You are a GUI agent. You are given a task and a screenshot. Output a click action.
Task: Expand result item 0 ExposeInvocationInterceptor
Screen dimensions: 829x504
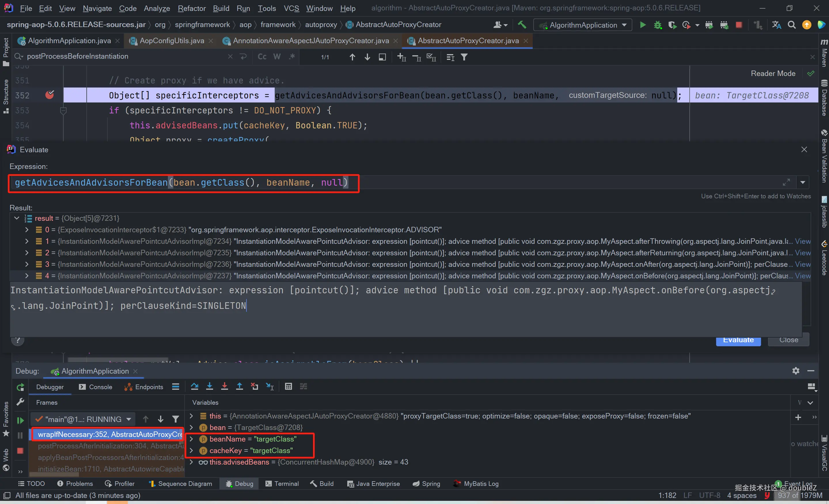click(27, 230)
